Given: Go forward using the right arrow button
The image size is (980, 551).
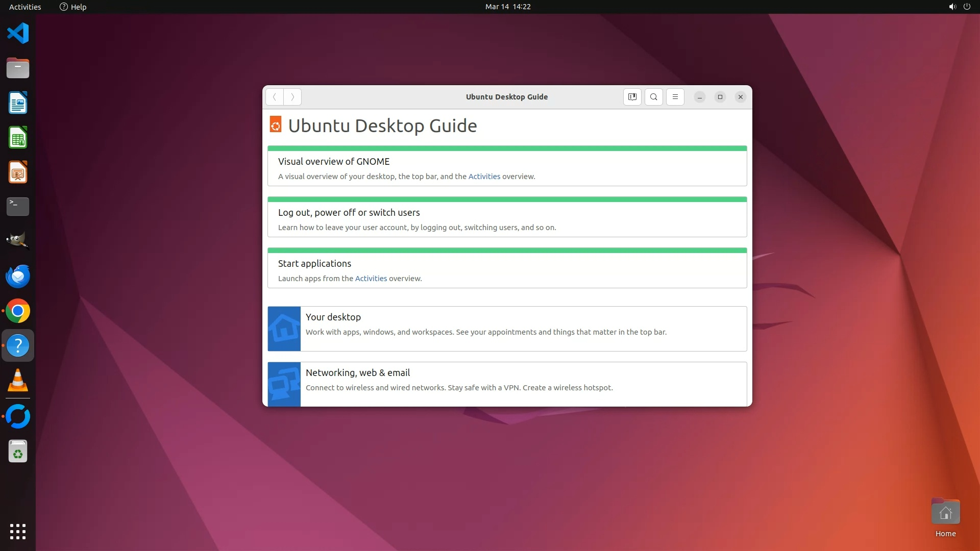Looking at the screenshot, I should 292,97.
